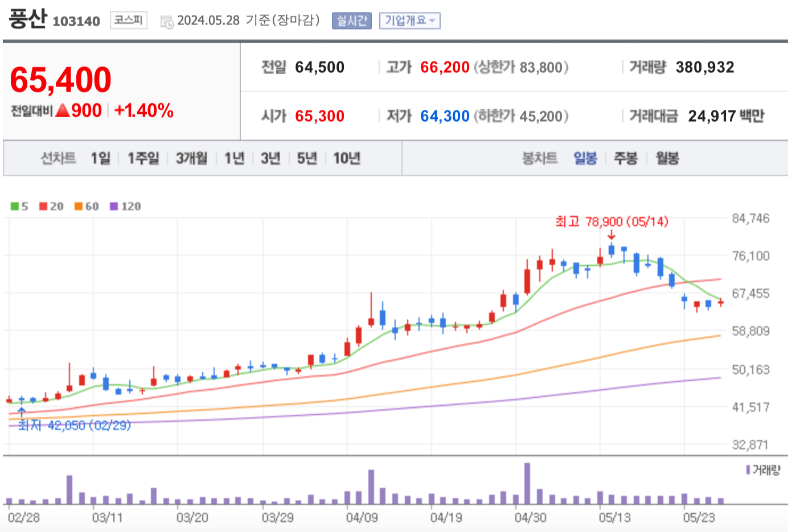Click the 2024.05.28 기준(장마감) date text
Viewport: 788px width, 532px height.
[248, 20]
